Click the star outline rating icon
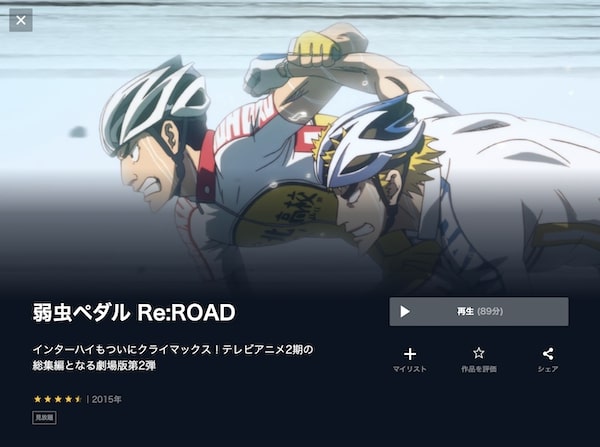Image resolution: width=600 pixels, height=447 pixels. [x=479, y=353]
